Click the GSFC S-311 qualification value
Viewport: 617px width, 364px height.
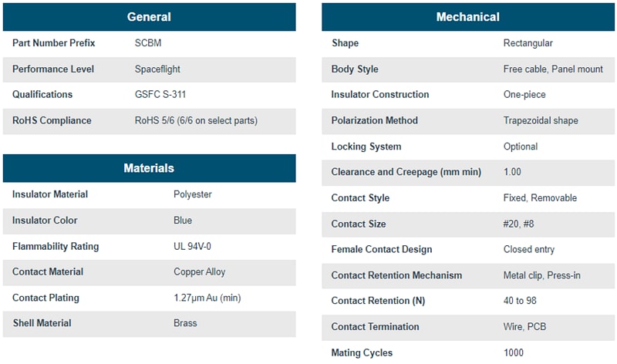tap(160, 95)
